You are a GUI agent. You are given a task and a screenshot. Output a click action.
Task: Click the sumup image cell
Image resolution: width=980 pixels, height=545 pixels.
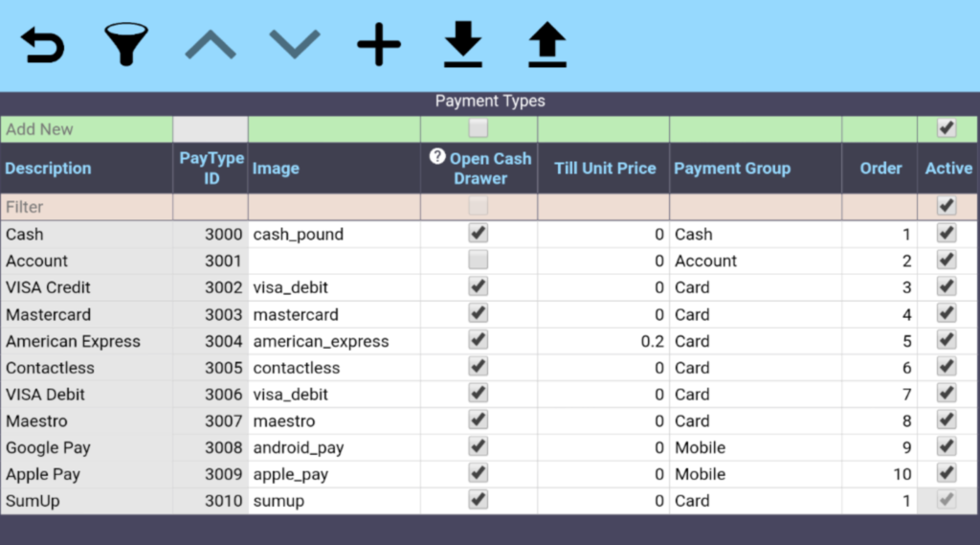(334, 501)
